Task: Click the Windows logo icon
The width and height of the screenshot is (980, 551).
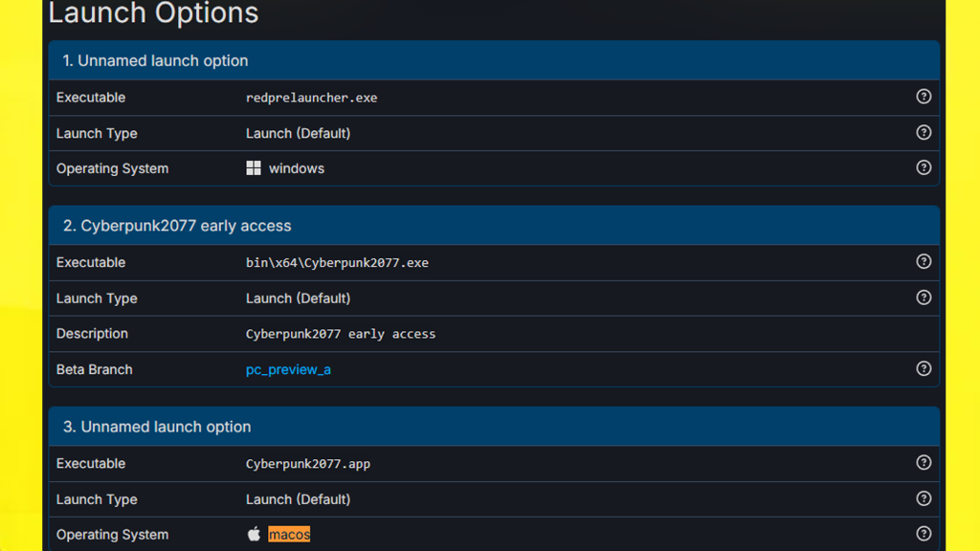Action: [253, 168]
